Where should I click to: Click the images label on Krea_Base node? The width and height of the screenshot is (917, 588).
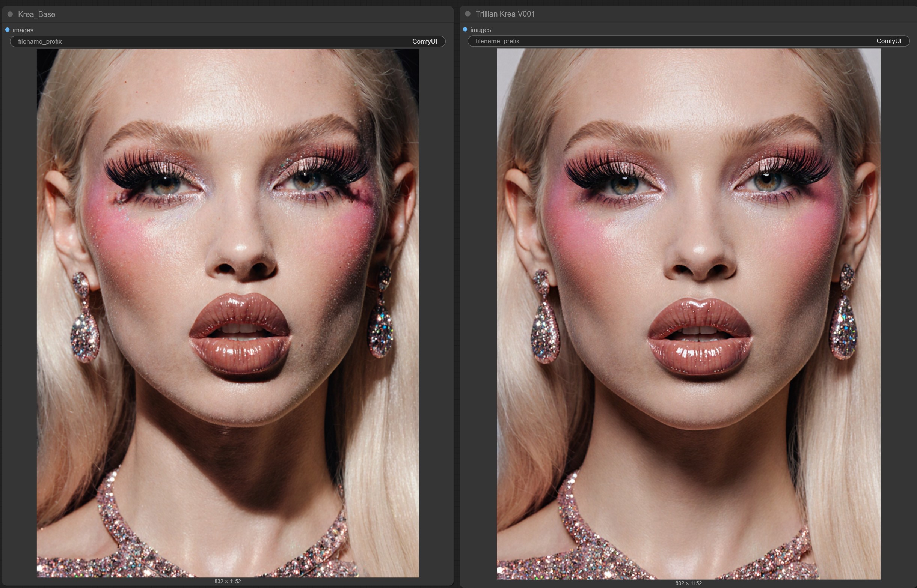pyautogui.click(x=23, y=30)
